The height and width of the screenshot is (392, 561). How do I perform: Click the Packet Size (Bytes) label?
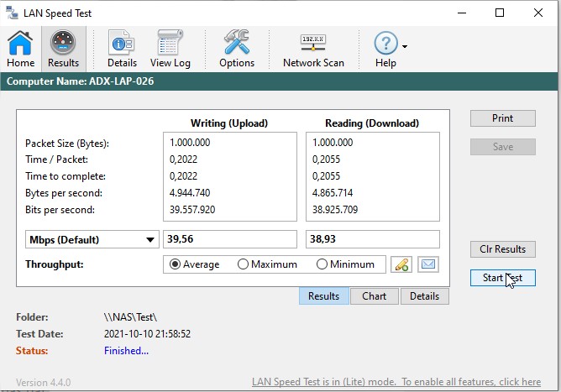[67, 144]
